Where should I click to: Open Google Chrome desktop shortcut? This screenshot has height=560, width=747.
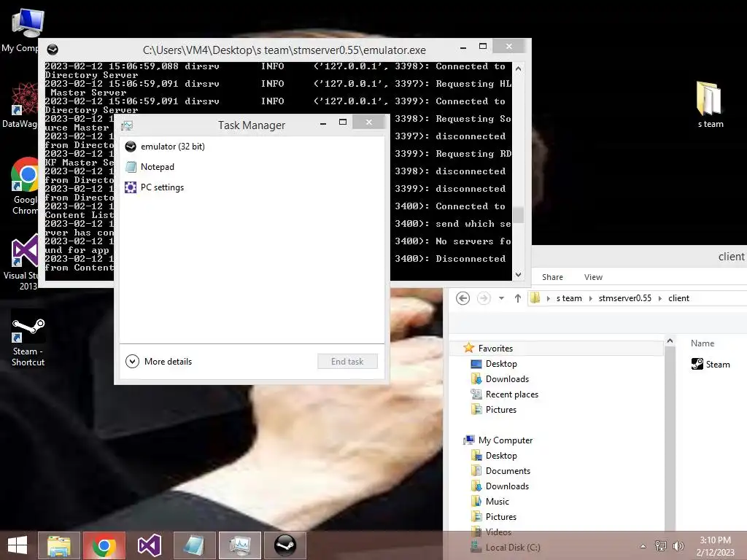pos(25,186)
